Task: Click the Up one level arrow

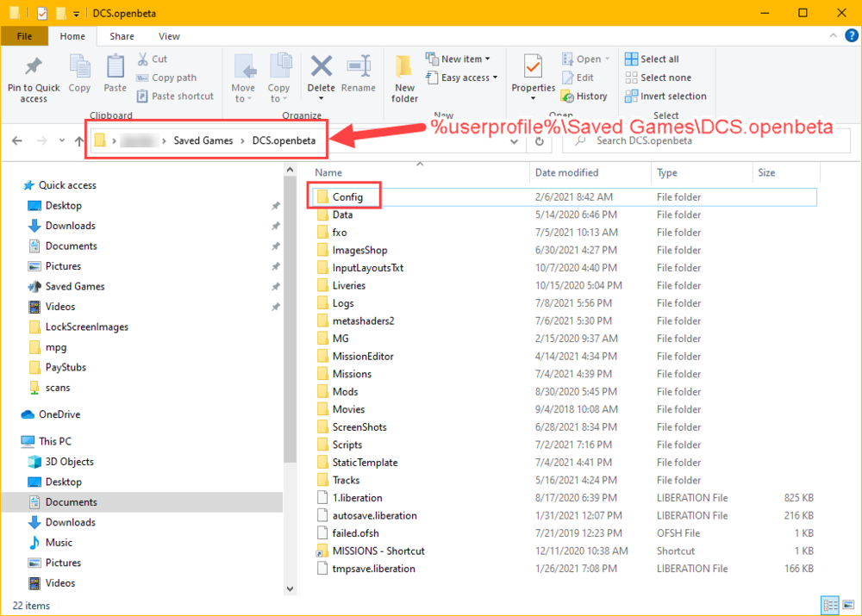Action: click(x=79, y=141)
